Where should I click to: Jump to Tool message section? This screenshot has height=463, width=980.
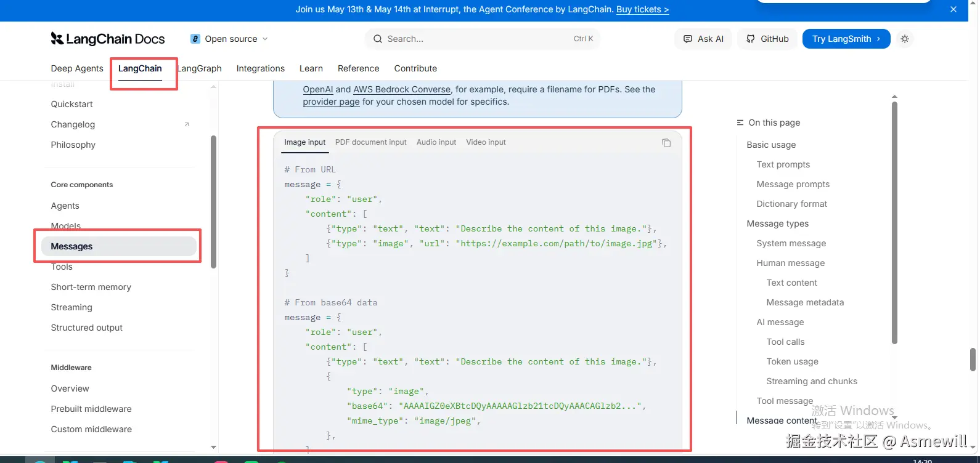click(x=785, y=401)
